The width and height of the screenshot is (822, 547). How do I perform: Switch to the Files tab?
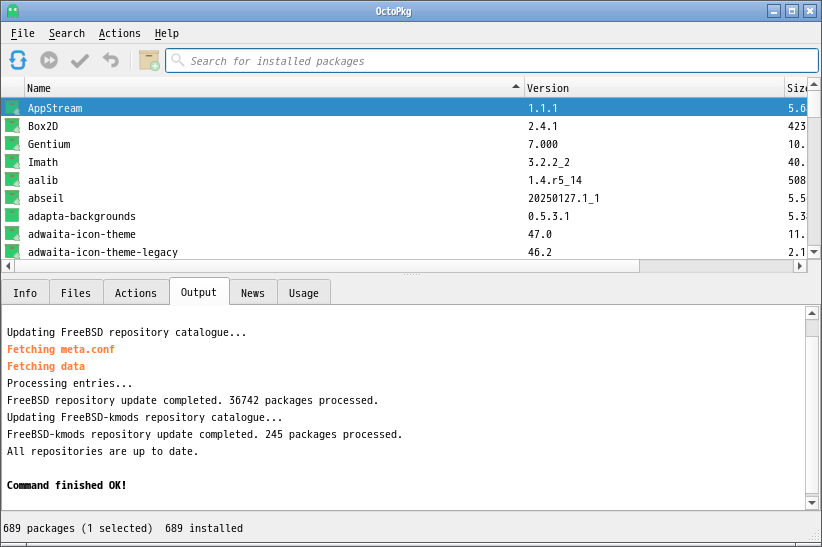coord(76,293)
